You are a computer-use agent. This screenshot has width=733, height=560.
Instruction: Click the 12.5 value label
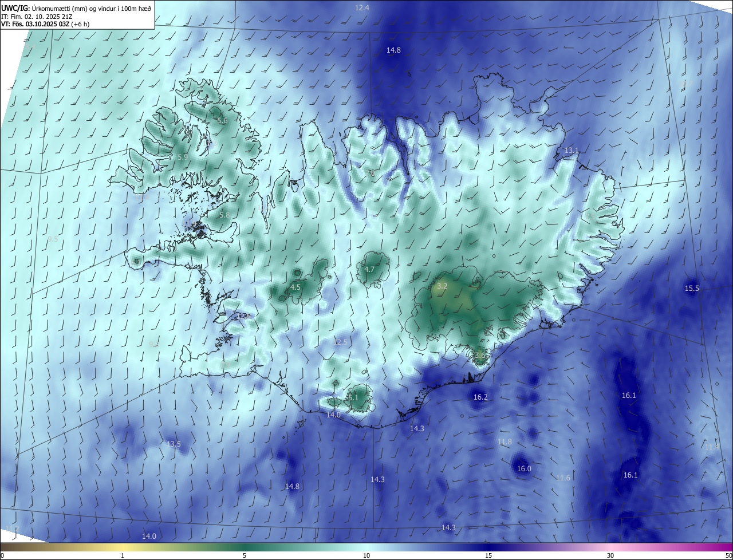pos(340,342)
